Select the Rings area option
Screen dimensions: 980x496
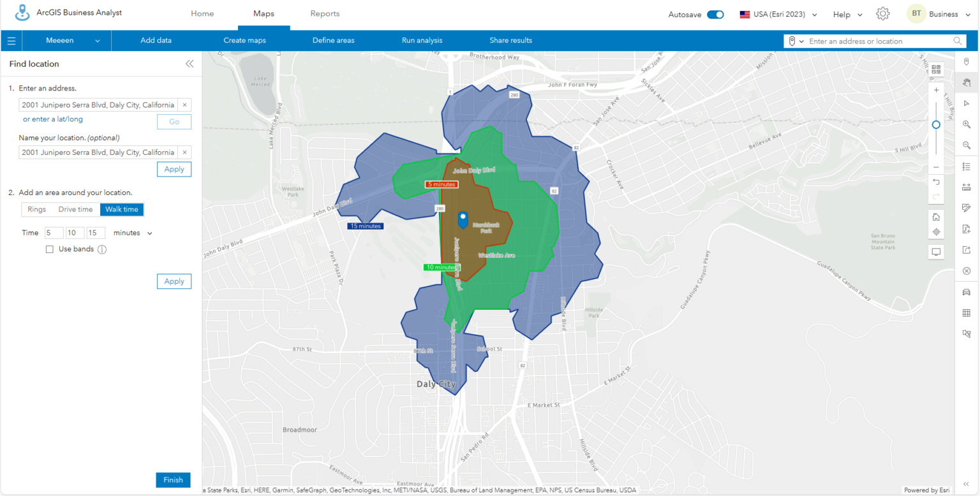pos(36,209)
